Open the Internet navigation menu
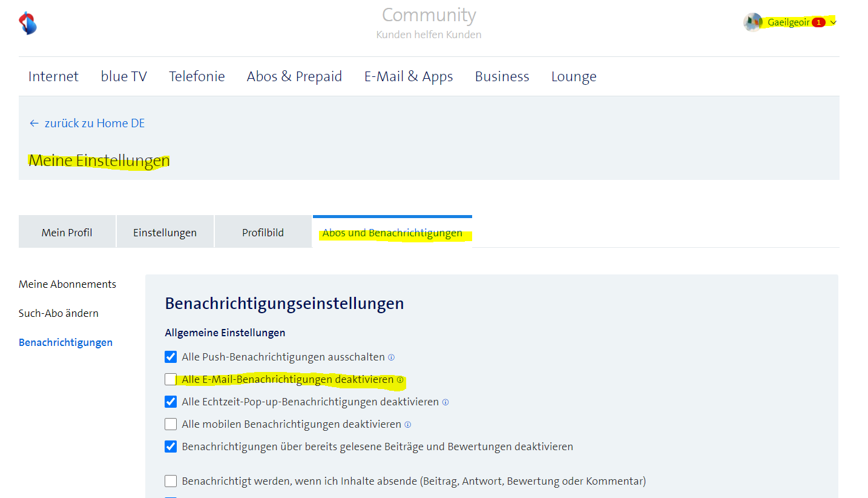This screenshot has height=498, width=868. [53, 76]
